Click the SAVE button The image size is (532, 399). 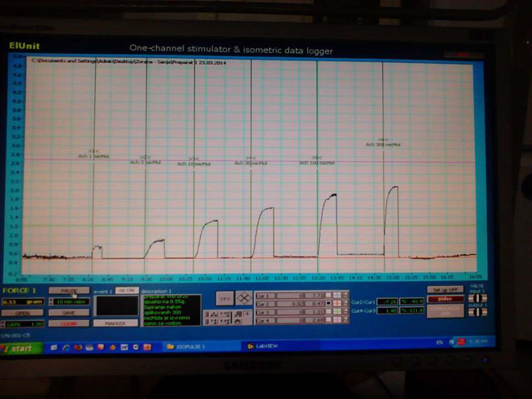69,313
